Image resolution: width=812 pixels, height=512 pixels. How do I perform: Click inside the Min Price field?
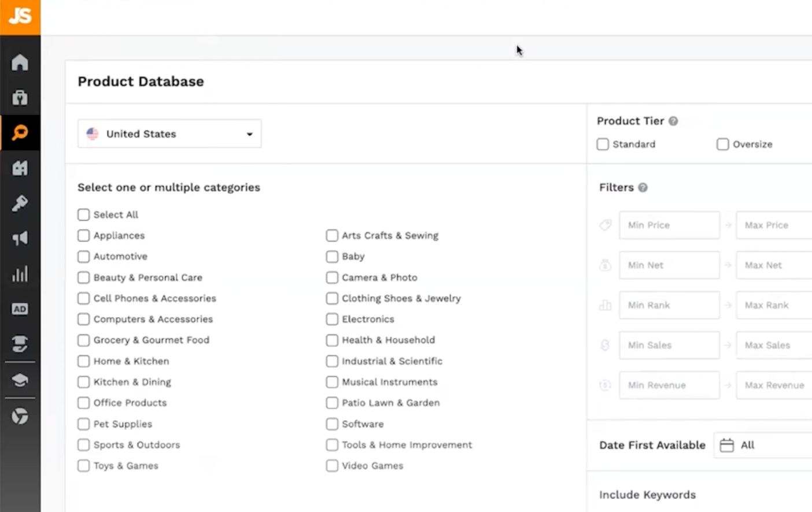click(x=669, y=225)
